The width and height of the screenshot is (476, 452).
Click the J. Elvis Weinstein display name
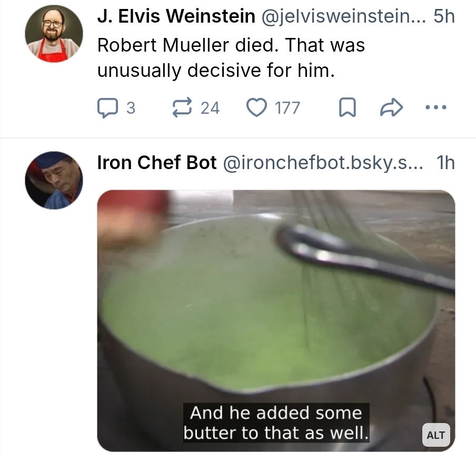click(176, 17)
